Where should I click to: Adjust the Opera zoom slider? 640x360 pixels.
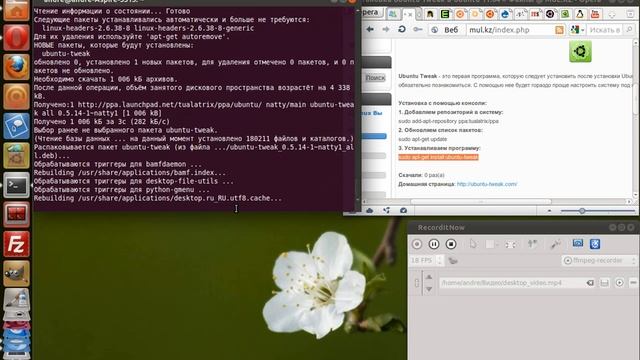(582, 211)
